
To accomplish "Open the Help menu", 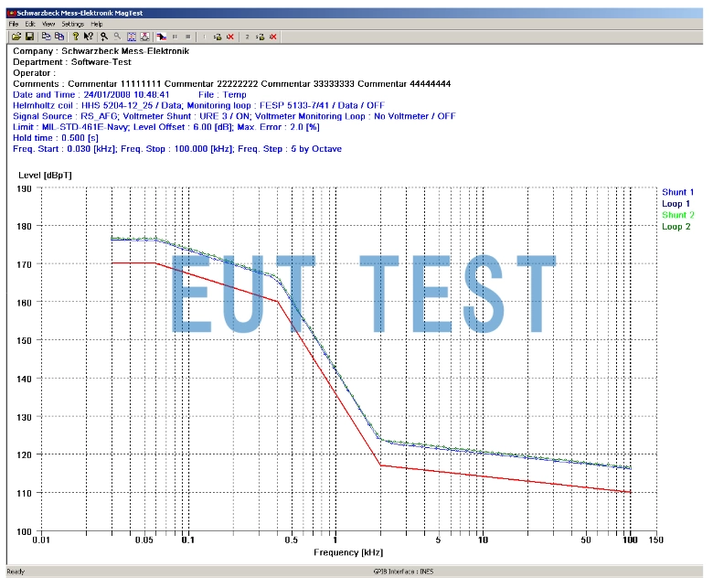I will (x=96, y=24).
